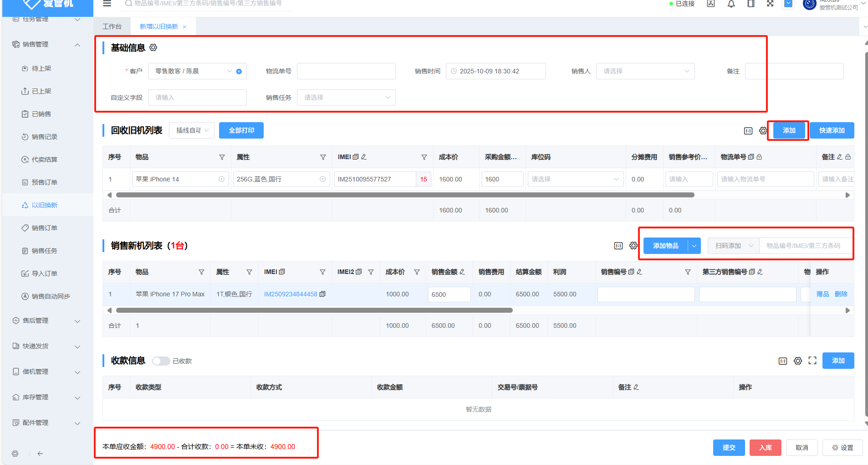Screen dimensions: 868x465
Task: Click the 全部打印 button
Action: [x=241, y=130]
